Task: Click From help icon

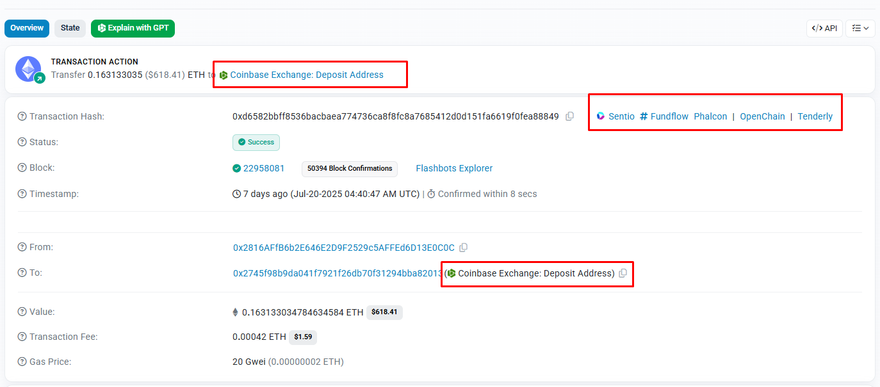Action: click(22, 247)
